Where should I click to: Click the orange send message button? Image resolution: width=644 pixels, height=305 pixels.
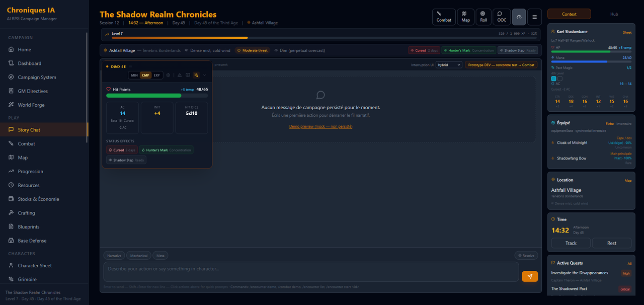(x=530, y=276)
